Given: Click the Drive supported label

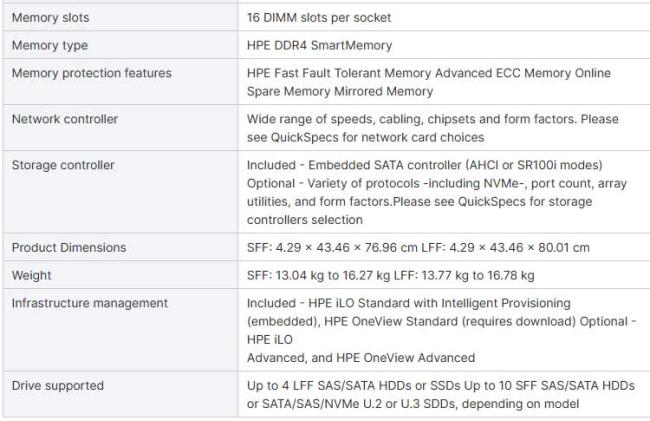Looking at the screenshot, I should tap(57, 385).
